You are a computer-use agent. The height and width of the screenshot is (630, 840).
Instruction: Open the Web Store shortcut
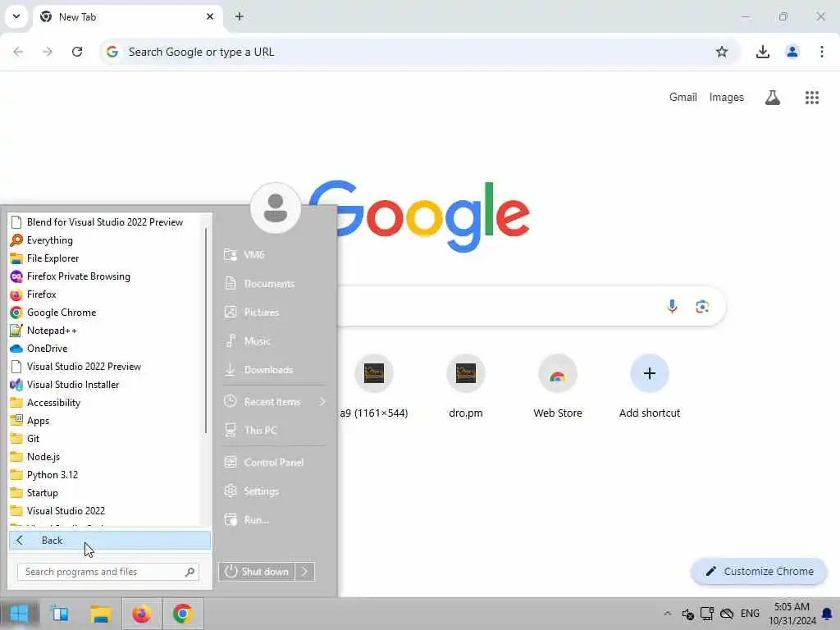pyautogui.click(x=558, y=387)
